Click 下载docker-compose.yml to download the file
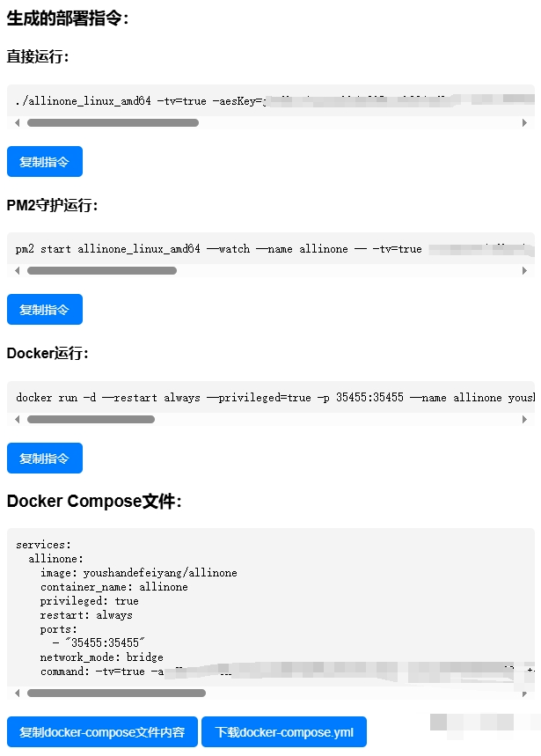The height and width of the screenshot is (756, 541). [x=284, y=731]
